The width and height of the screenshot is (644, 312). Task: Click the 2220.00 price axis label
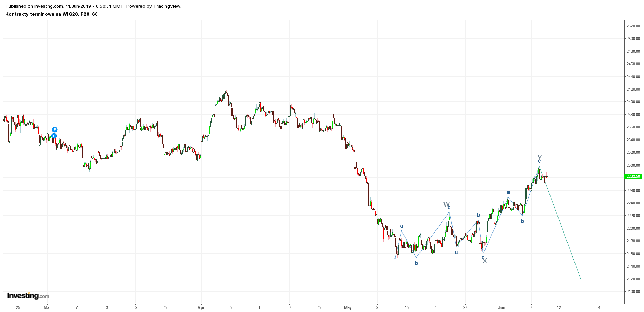point(633,216)
